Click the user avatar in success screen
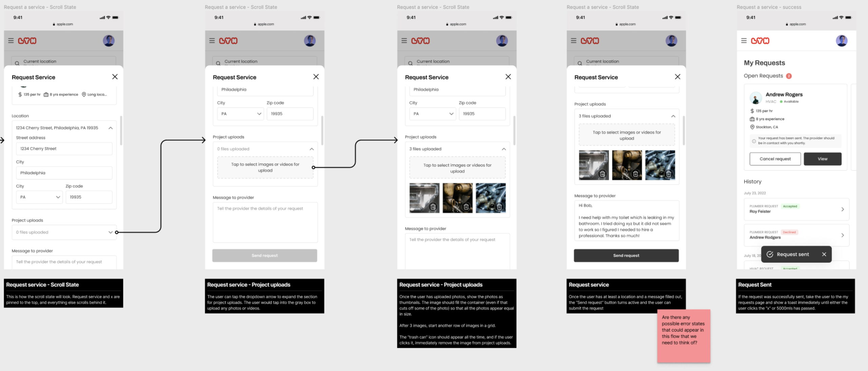This screenshot has width=868, height=371. (x=841, y=41)
